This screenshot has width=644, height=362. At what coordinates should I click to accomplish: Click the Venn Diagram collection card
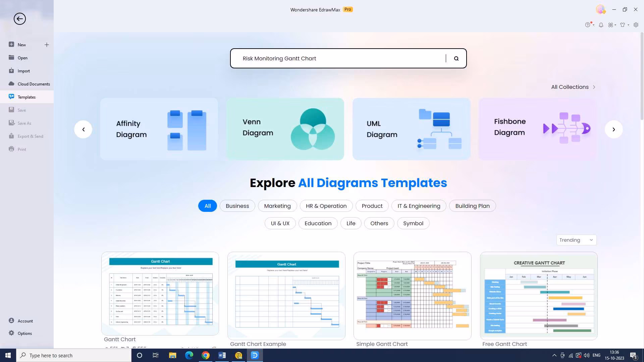coord(285,129)
